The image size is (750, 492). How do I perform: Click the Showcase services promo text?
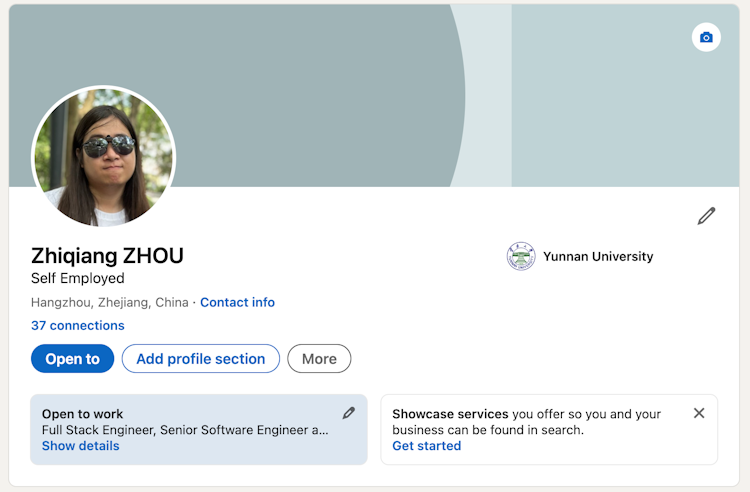[x=526, y=422]
